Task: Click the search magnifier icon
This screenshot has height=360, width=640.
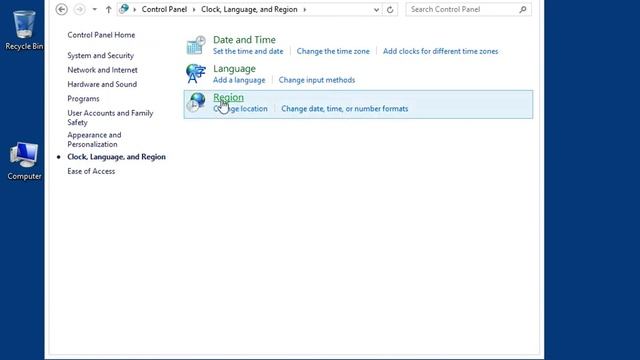Action: point(523,9)
